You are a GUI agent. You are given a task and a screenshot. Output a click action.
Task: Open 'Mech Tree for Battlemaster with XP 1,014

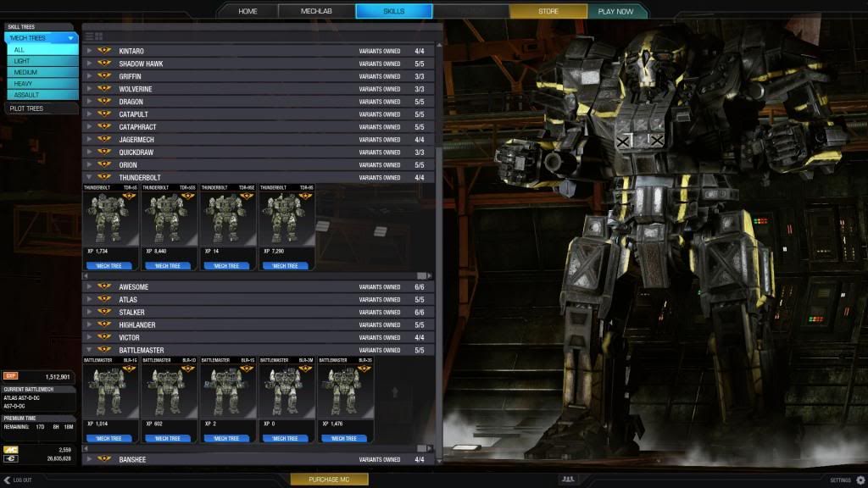coord(109,439)
